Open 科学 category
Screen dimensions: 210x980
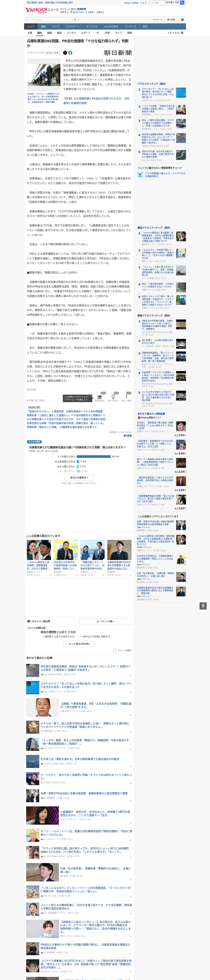(x=107, y=33)
